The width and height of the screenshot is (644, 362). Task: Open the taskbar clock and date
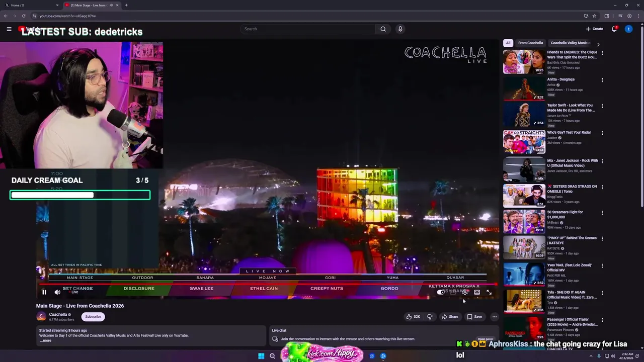627,355
